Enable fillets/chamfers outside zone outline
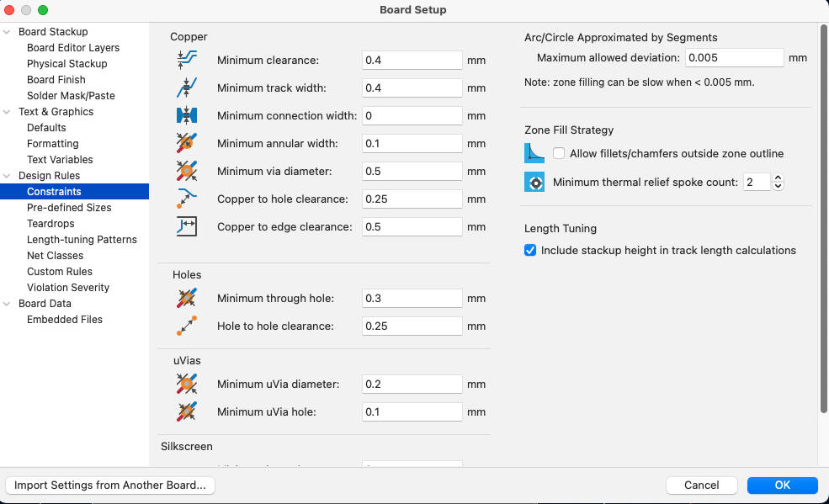 click(560, 154)
